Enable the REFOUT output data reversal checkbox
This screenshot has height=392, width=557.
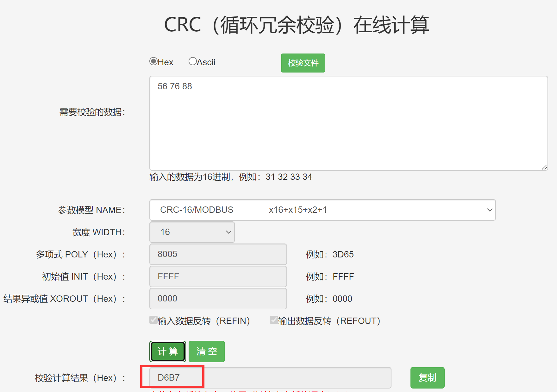point(273,320)
